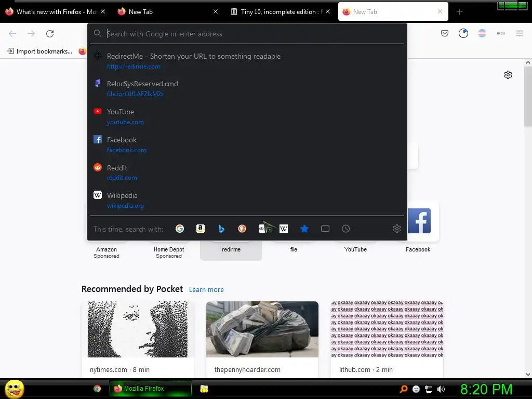Open the striped circular account icon

click(482, 33)
